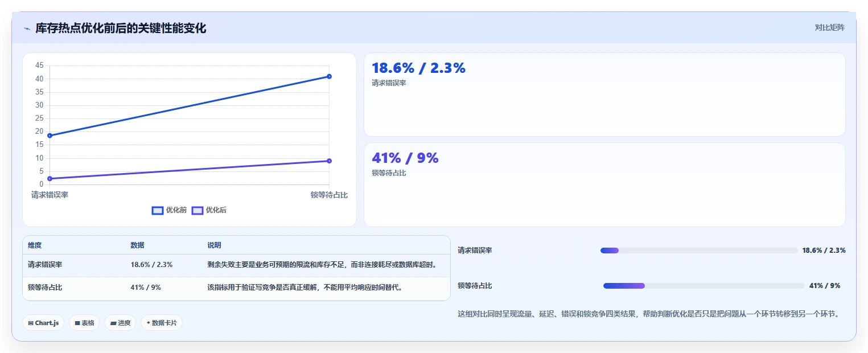Click the 41% / 9% stat card value

(405, 158)
